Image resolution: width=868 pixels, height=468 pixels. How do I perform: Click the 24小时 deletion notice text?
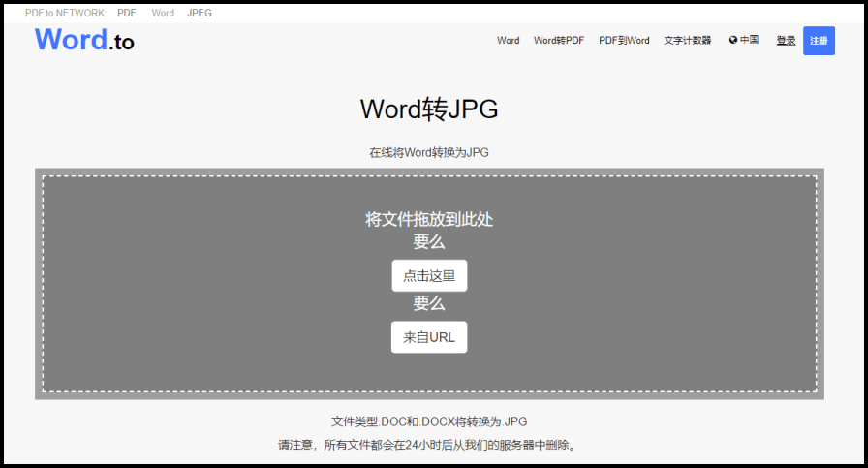[429, 445]
